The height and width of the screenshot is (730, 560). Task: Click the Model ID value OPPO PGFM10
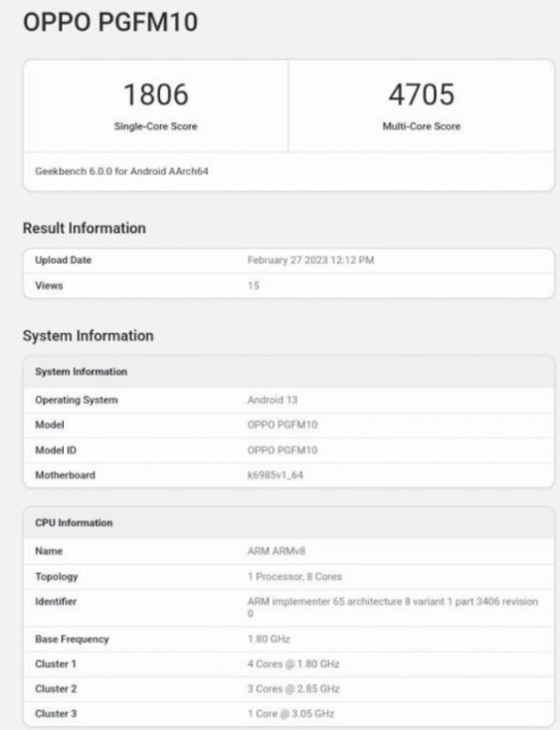coord(282,451)
